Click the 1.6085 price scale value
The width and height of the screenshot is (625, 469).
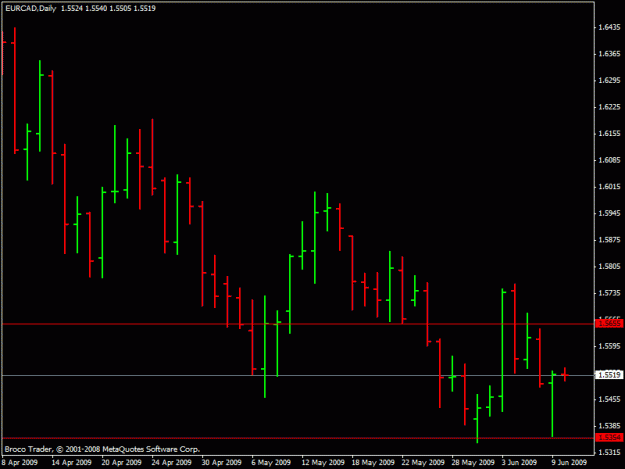tap(609, 160)
